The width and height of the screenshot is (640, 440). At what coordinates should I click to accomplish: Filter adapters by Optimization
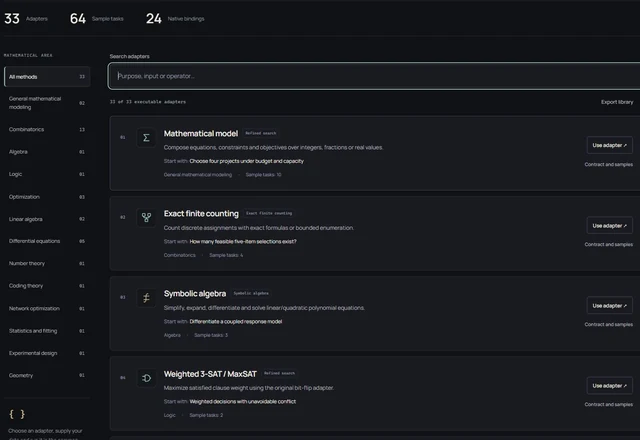click(47, 197)
